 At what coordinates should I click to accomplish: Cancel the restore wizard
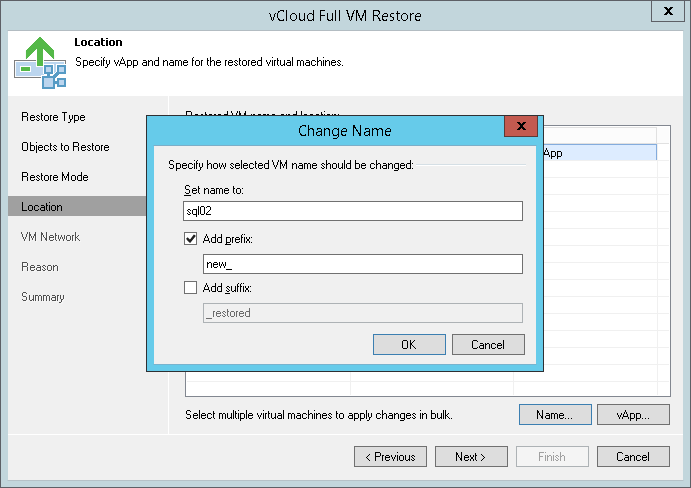click(x=633, y=457)
